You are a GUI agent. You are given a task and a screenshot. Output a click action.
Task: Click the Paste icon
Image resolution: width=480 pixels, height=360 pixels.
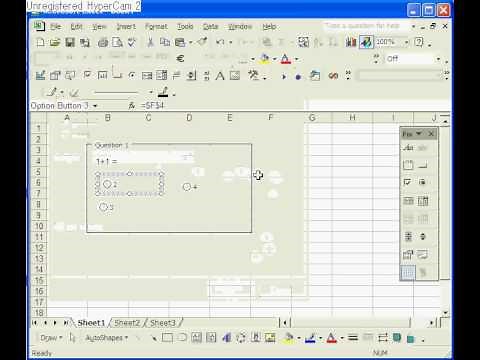[x=180, y=42]
